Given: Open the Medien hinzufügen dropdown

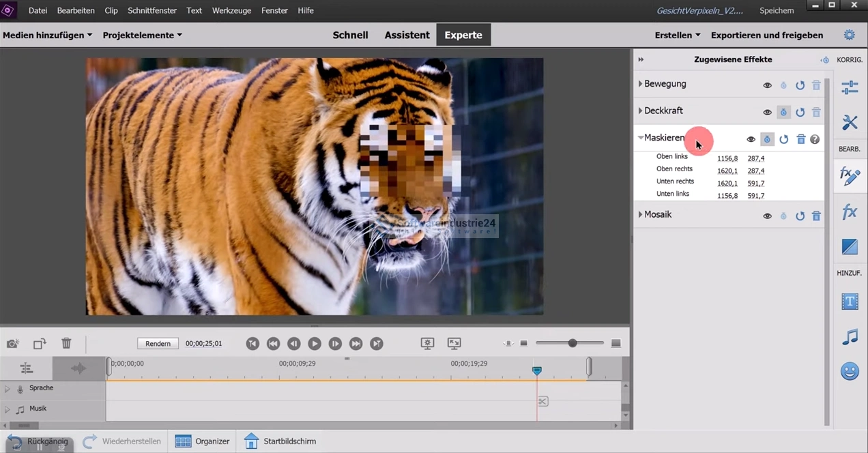Looking at the screenshot, I should pyautogui.click(x=47, y=35).
